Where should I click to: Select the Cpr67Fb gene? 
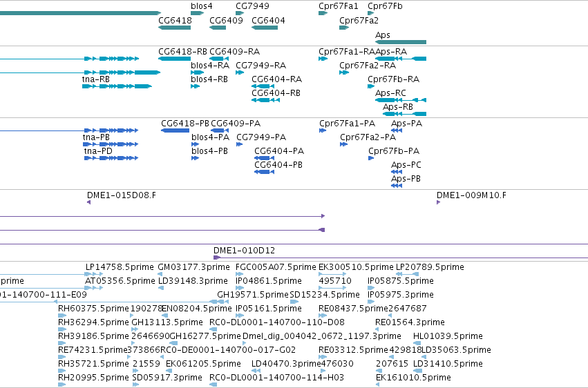(371, 13)
